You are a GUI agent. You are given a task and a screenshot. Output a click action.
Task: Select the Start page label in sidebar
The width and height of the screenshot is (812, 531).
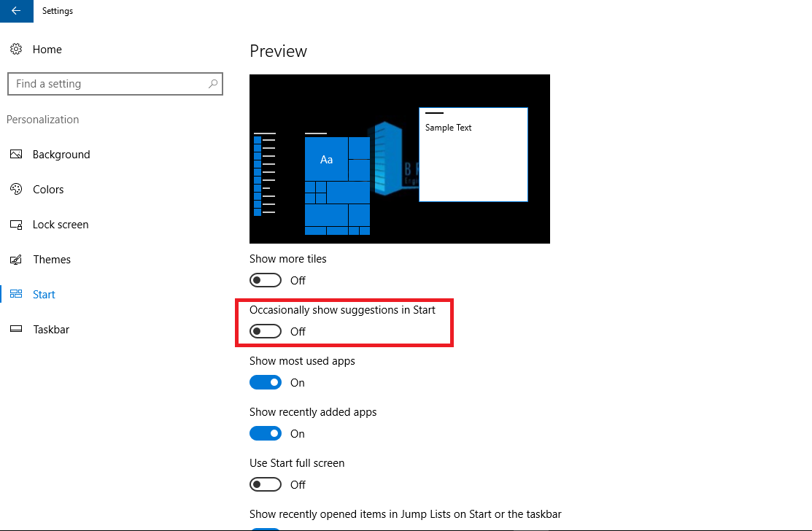click(x=44, y=295)
